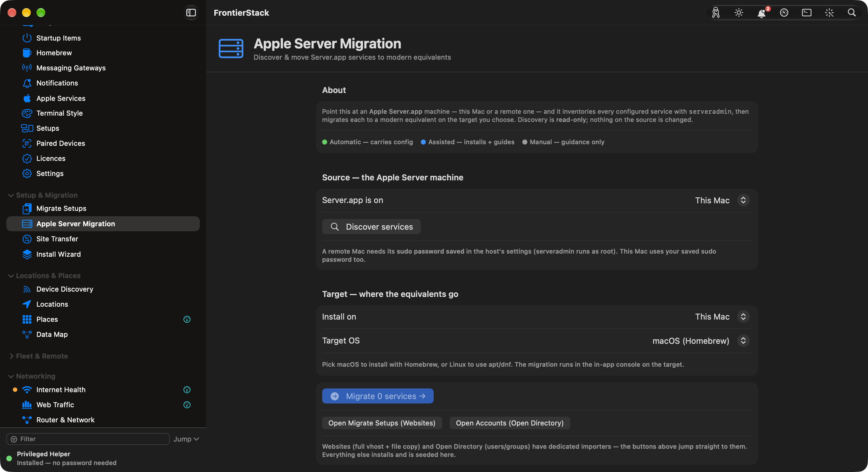The width and height of the screenshot is (868, 472).
Task: Open Apple Services
Action: coord(103,98)
